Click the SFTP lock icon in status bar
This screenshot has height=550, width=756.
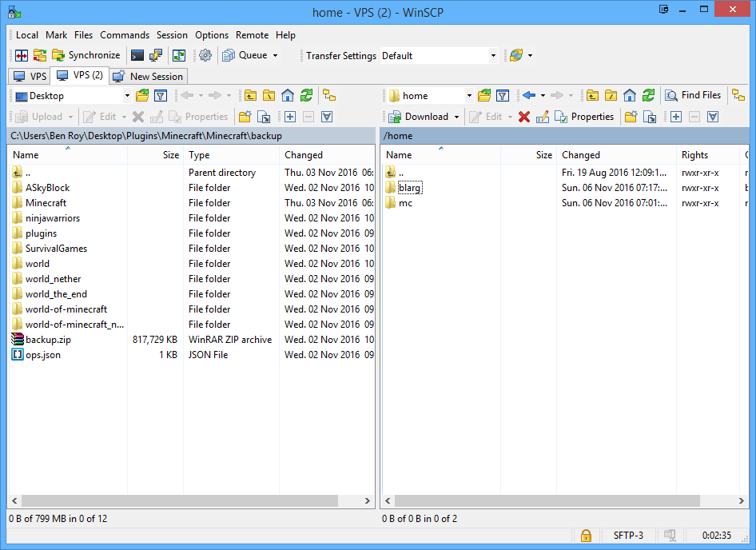(x=586, y=535)
